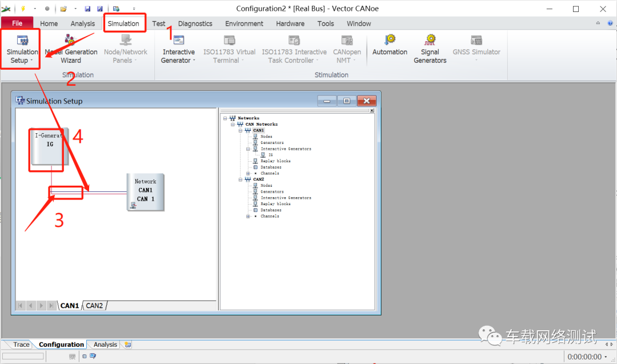The width and height of the screenshot is (617, 364).
Task: Click the red File button
Action: [17, 23]
